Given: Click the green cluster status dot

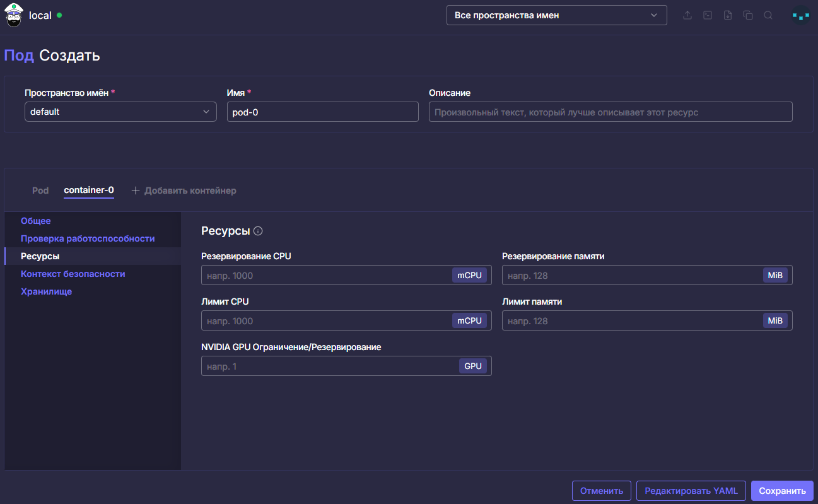Looking at the screenshot, I should 59,15.
